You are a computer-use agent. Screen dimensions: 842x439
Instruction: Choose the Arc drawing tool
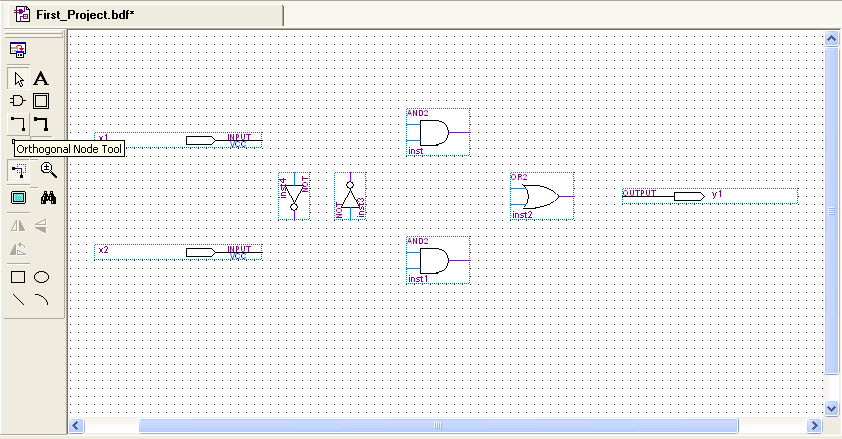42,299
